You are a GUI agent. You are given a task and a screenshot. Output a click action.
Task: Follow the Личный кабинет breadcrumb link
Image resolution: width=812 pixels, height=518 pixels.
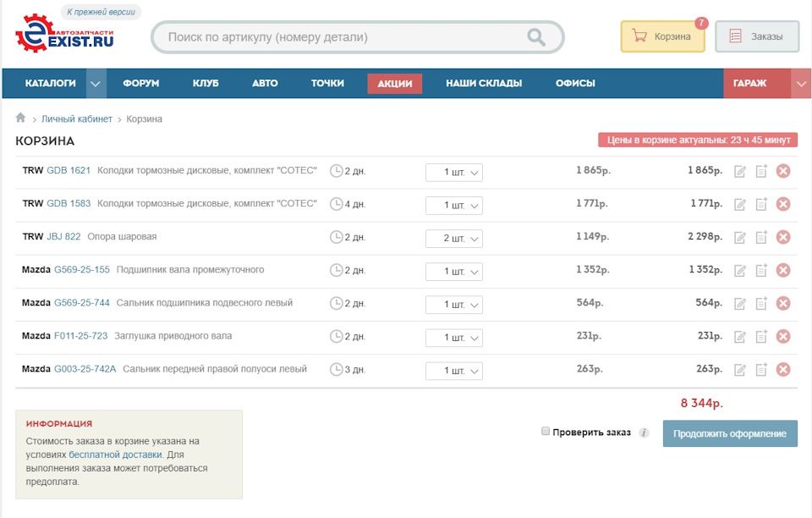tap(77, 119)
